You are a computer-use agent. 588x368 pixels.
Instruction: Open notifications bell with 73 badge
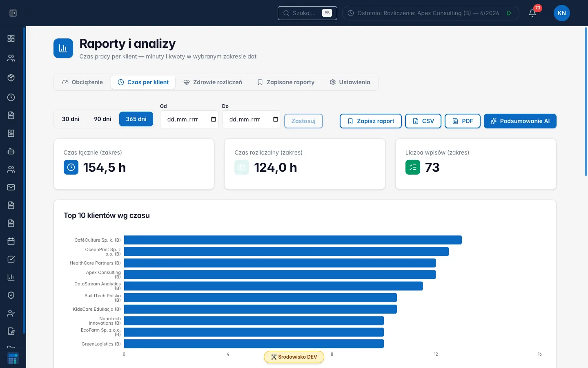[532, 13]
